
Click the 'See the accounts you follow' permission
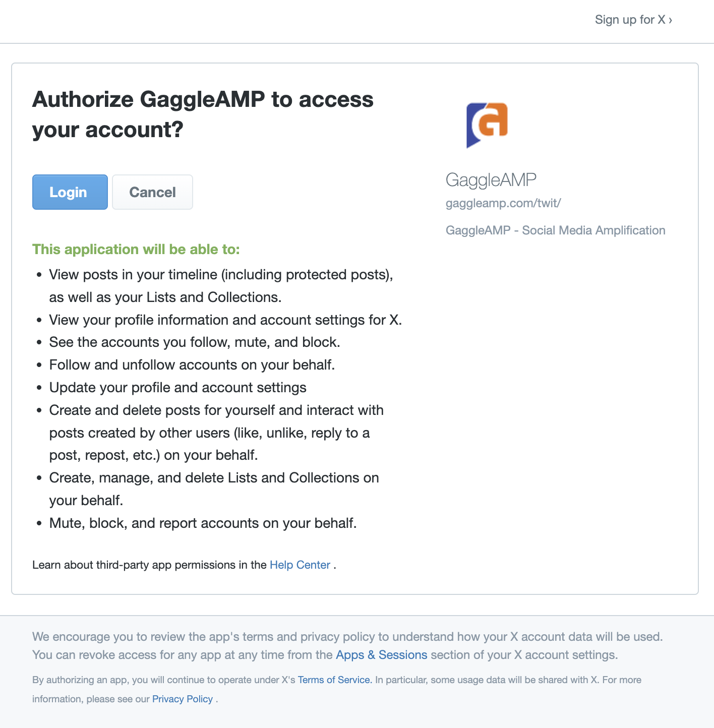195,342
